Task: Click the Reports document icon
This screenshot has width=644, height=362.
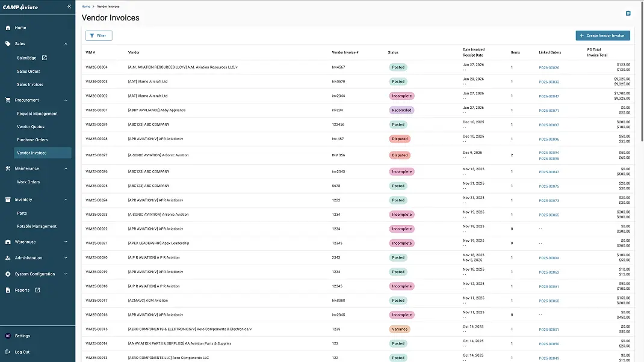Action: pos(8,290)
